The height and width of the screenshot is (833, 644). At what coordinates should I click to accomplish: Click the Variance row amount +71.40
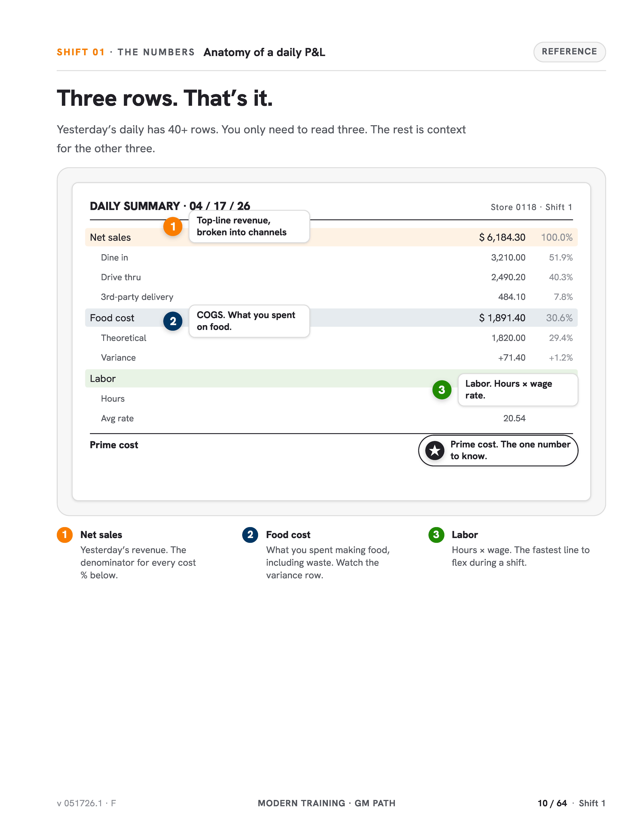(512, 358)
